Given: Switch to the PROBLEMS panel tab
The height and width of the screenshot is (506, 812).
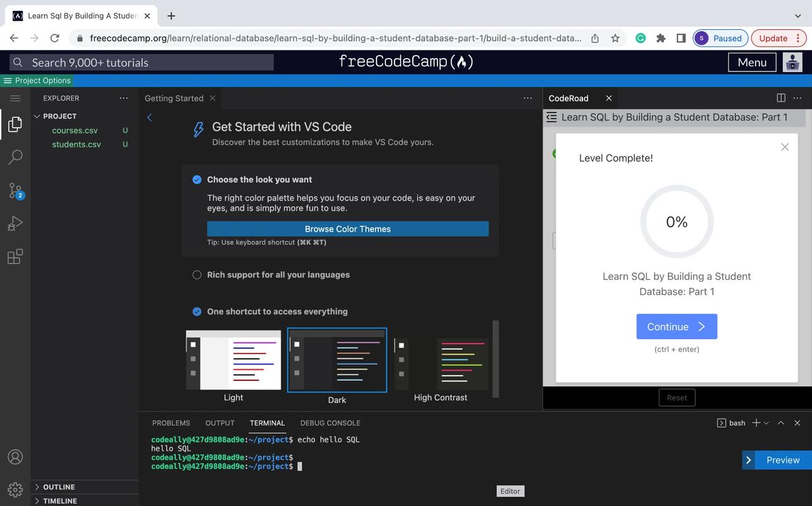Looking at the screenshot, I should [171, 423].
